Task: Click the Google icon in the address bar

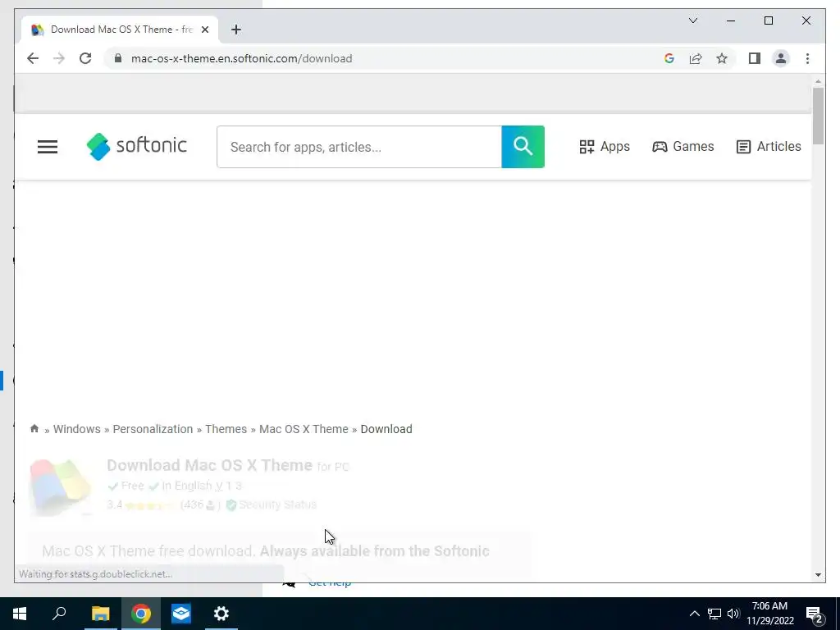Action: click(x=669, y=58)
